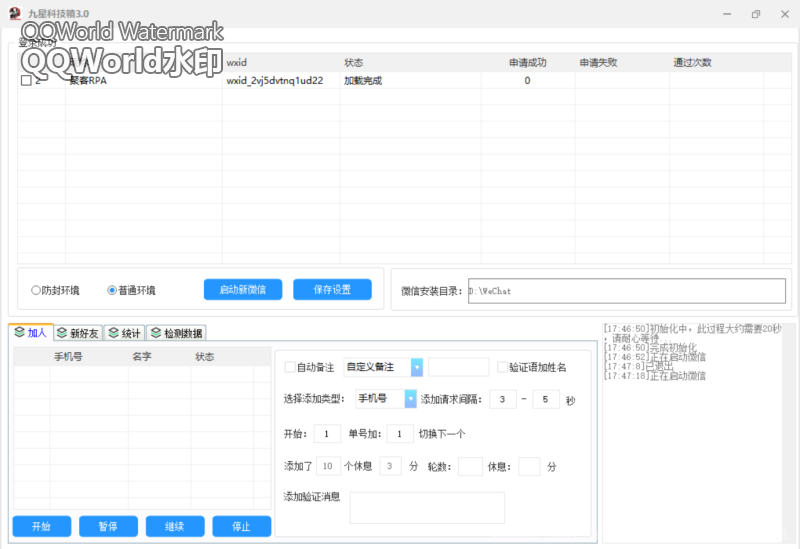Click the stacked-layers icon on the 加人 tab
The width and height of the screenshot is (800, 549).
click(20, 332)
